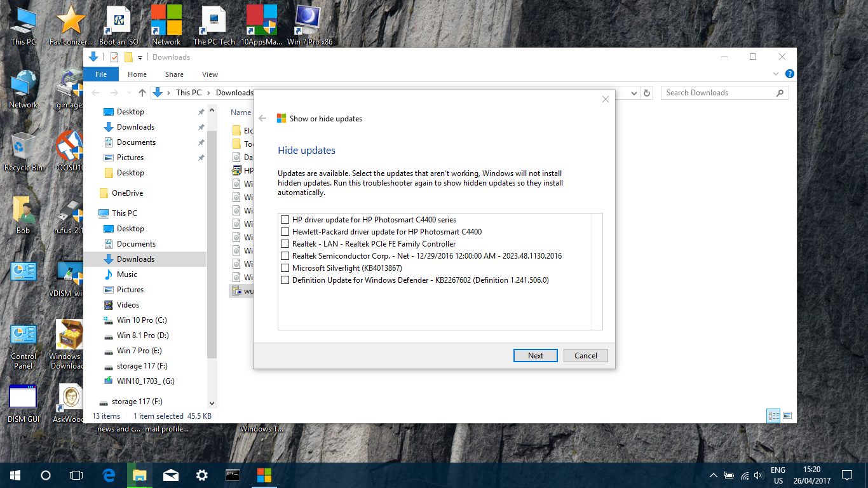Image resolution: width=868 pixels, height=488 pixels.
Task: Enable Realtek LAN PCIe FE Family Controller checkbox
Action: (x=285, y=244)
